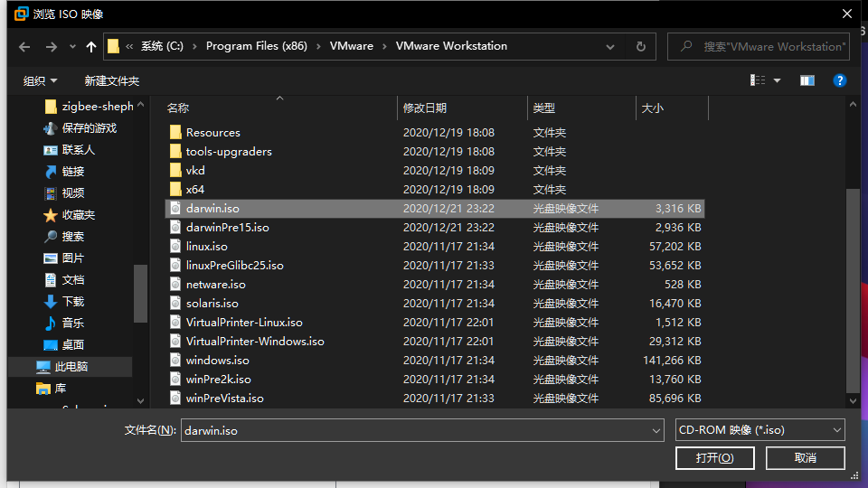Screen dimensions: 868x488
Task: Select winPre2k.iso disc image icon
Action: click(175, 379)
